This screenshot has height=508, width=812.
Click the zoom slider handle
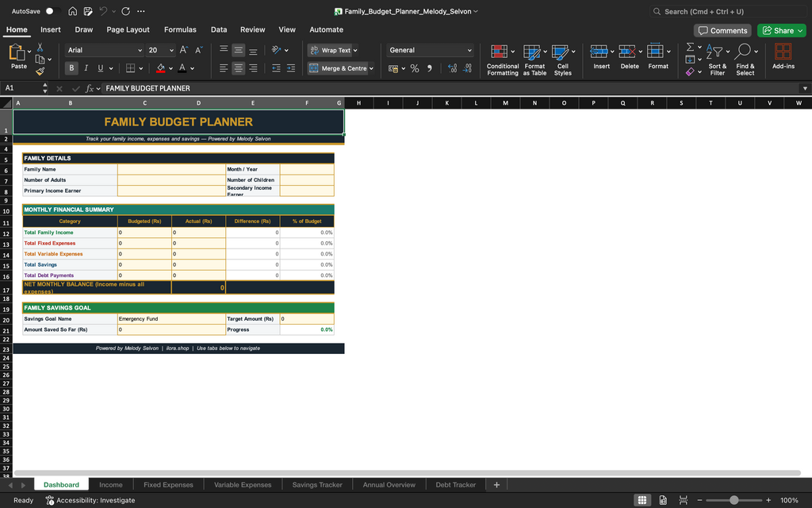point(733,500)
